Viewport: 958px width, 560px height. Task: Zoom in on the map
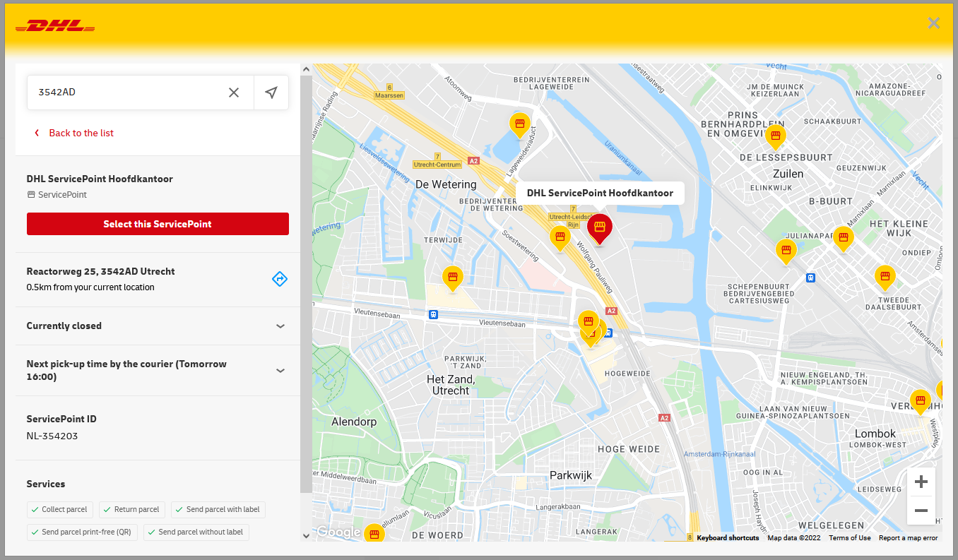pos(921,482)
